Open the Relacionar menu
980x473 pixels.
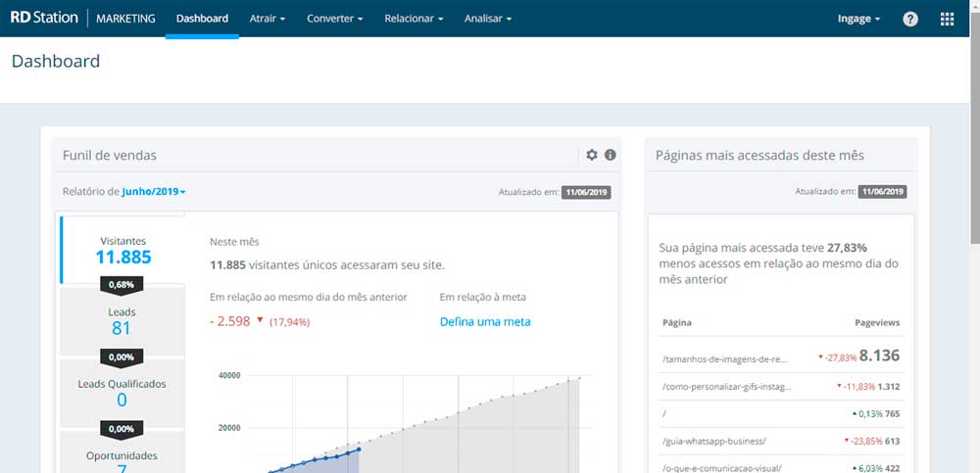(x=414, y=19)
